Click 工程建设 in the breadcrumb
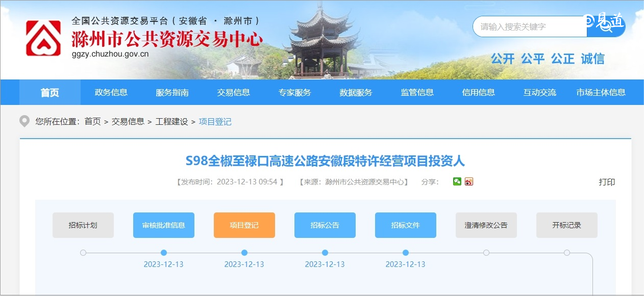Viewport: 644px width, 296px height. click(171, 122)
